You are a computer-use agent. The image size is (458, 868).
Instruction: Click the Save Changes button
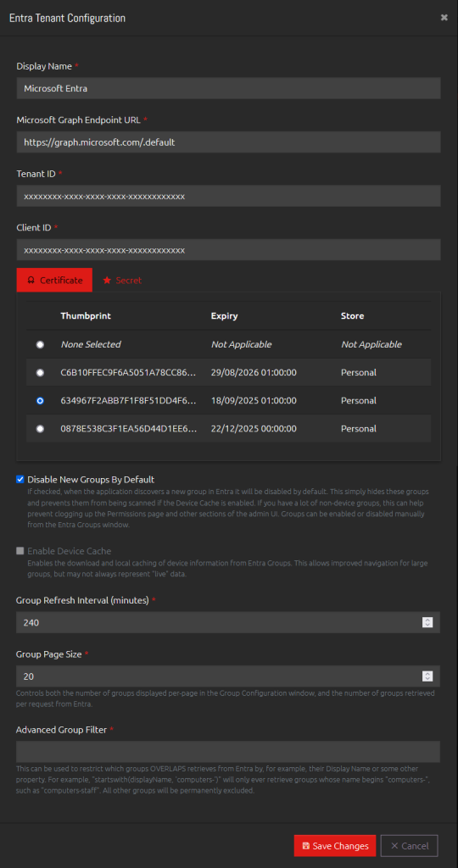pos(335,846)
